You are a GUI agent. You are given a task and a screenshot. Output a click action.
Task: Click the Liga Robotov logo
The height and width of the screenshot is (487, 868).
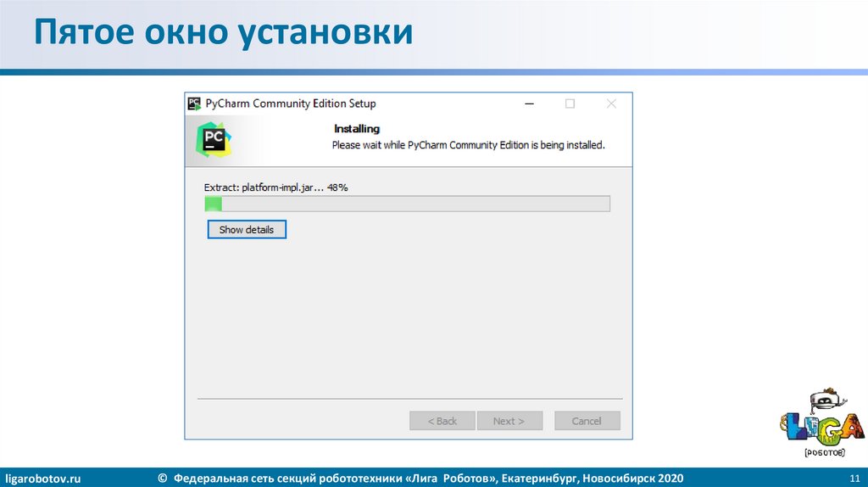coord(822,423)
